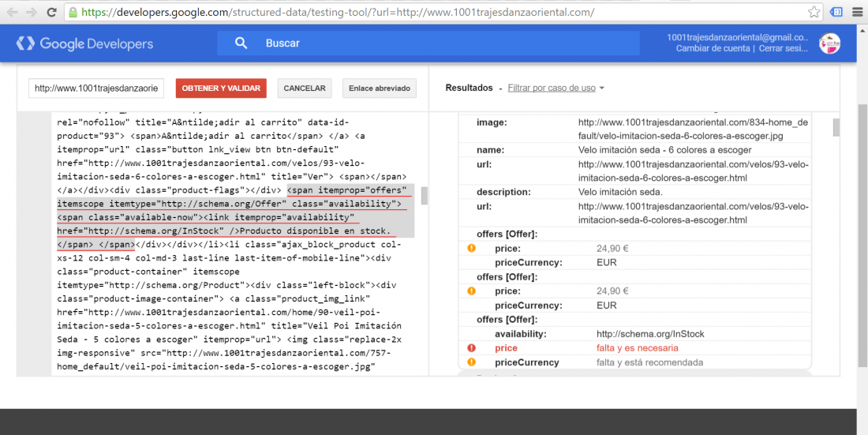Click the results panel scrollbar thumb
Screen dimensions: 868x435
tap(836, 127)
